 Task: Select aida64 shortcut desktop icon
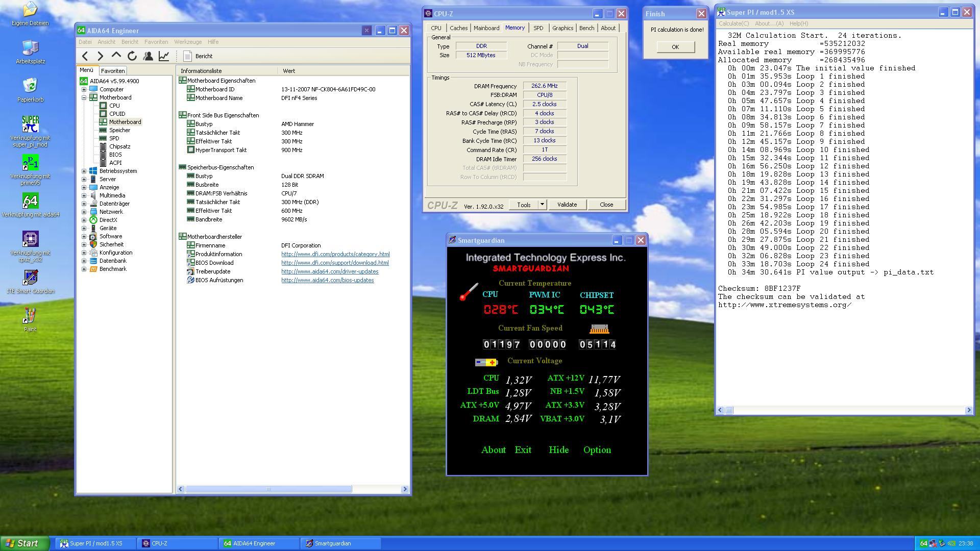(x=30, y=205)
